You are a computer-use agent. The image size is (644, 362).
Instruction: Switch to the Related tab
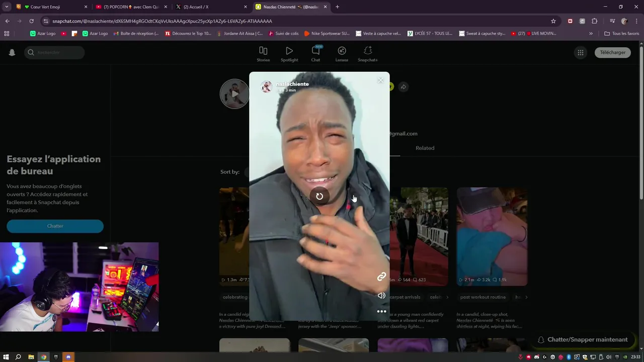[425, 148]
